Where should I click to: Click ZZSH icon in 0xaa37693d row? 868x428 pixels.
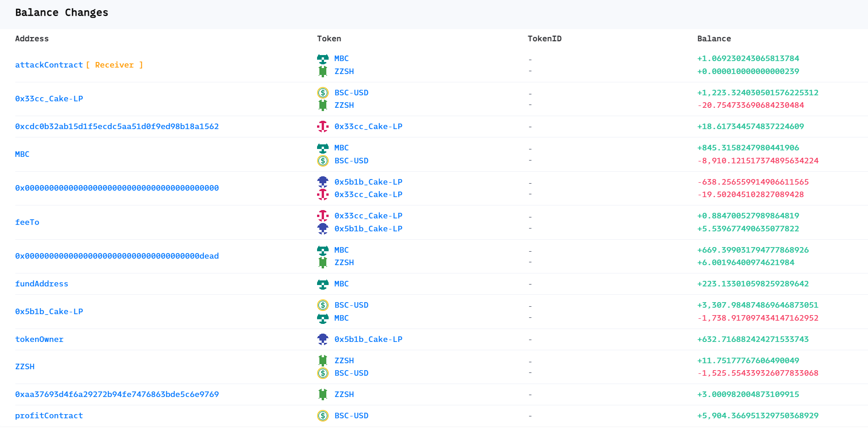click(323, 394)
